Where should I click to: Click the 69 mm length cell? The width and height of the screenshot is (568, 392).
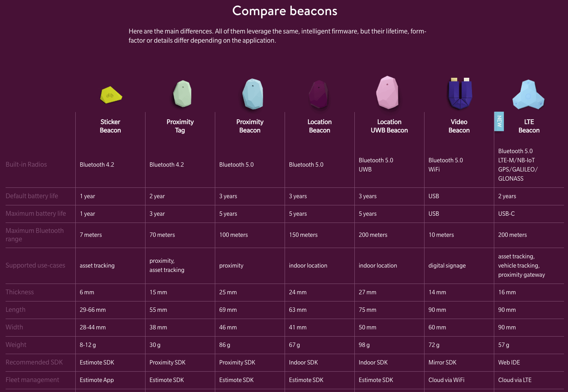point(228,310)
